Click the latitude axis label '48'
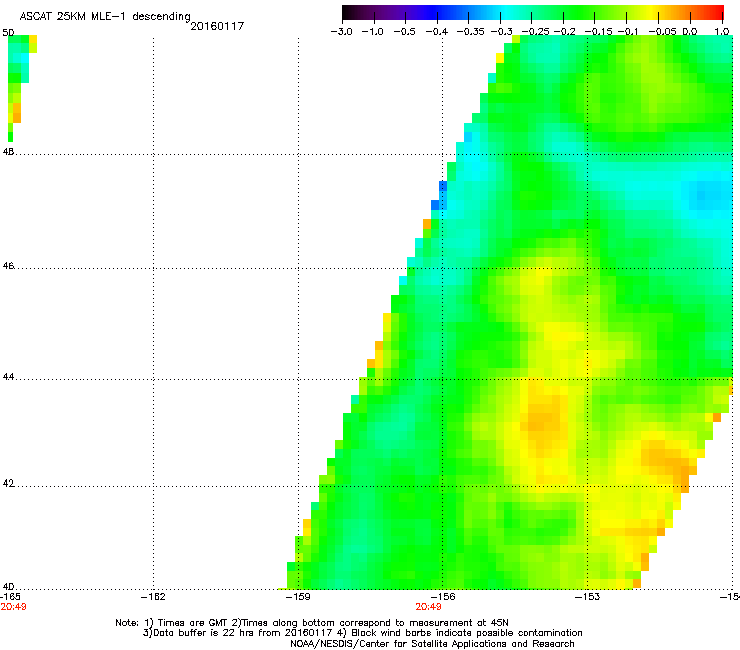Screen dimensions: 740x650 point(8,152)
